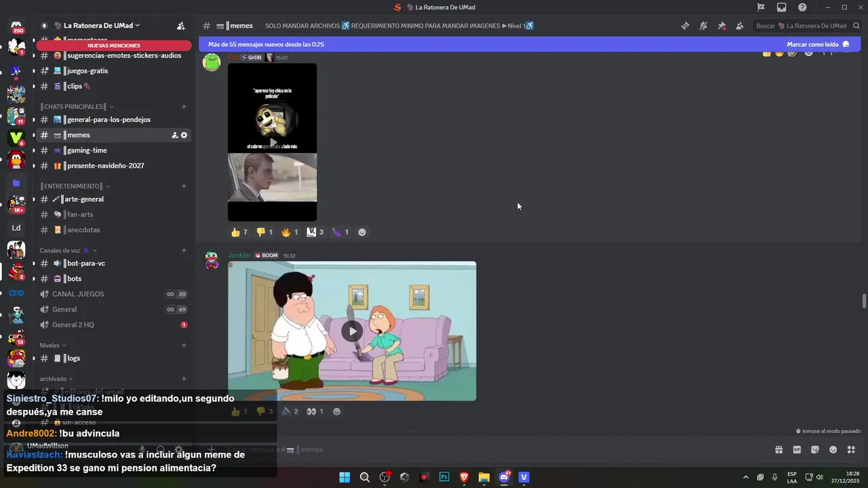Open general-para-los-pendejos channel
The height and width of the screenshot is (488, 868).
click(114, 119)
